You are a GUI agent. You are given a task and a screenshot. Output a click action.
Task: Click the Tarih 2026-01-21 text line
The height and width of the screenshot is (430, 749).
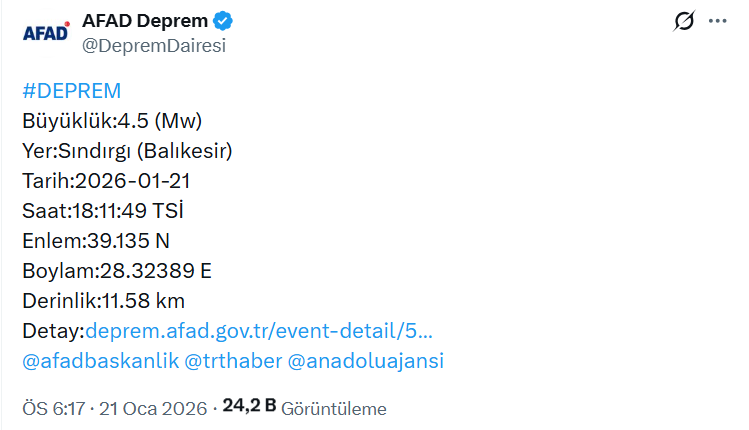point(106,181)
